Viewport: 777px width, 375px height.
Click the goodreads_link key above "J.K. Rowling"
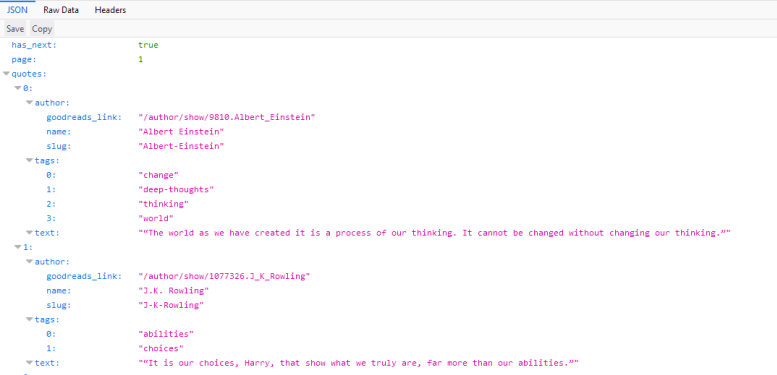click(84, 276)
